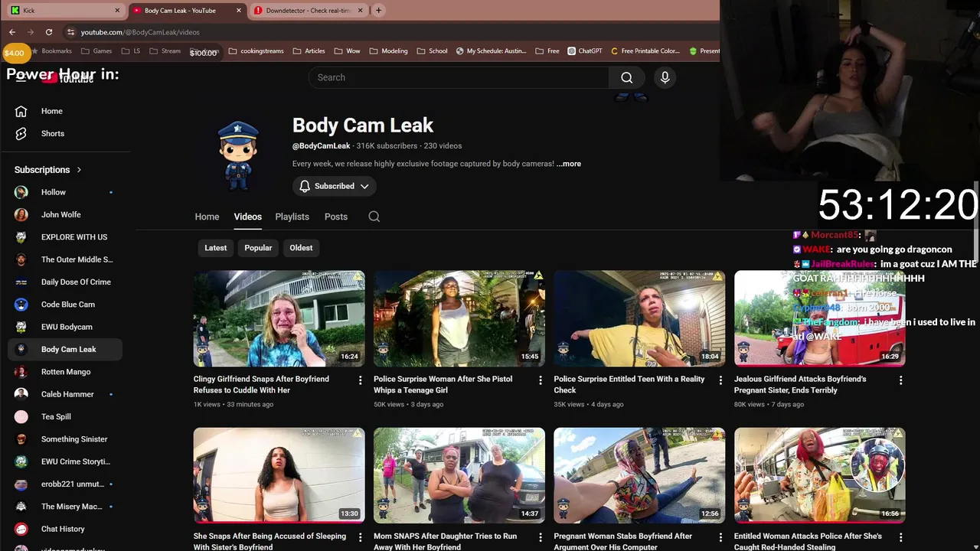Close the Body Cam Leak YouTube tab
Image resolution: width=980 pixels, height=551 pixels.
tap(239, 11)
